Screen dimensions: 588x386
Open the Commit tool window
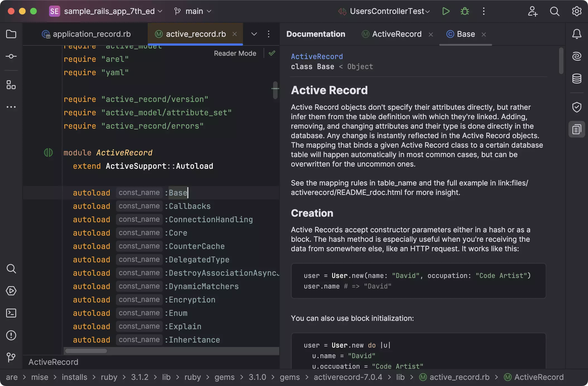[11, 57]
